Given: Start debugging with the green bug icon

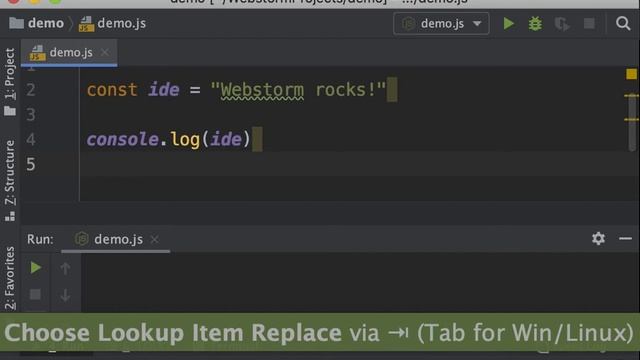Looking at the screenshot, I should (x=535, y=24).
